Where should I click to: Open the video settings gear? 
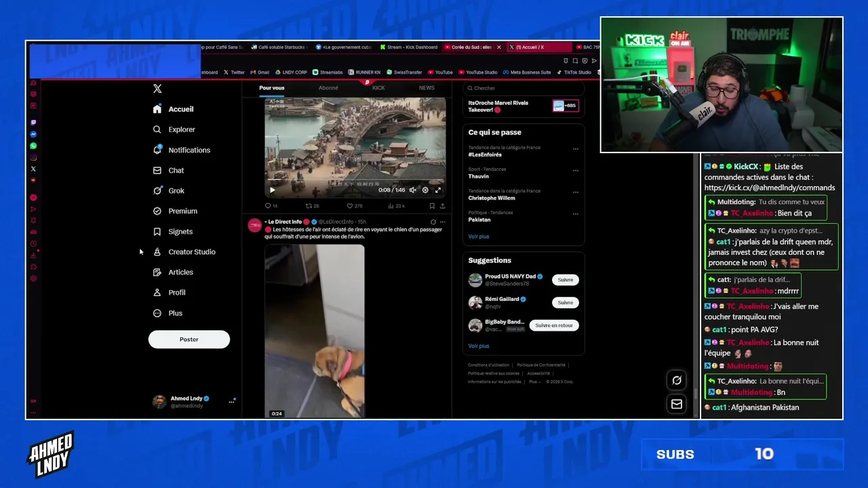point(425,190)
